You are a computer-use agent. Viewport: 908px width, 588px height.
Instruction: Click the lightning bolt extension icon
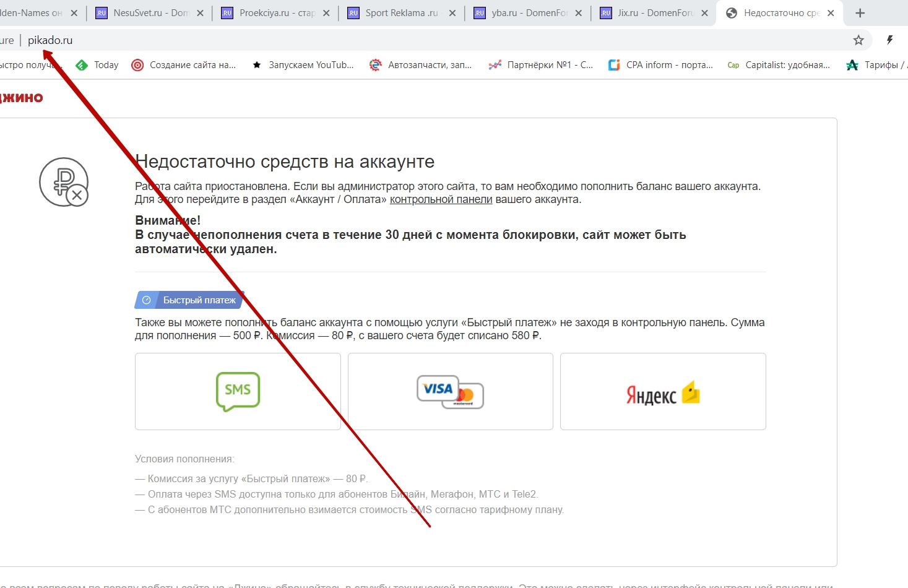coord(889,40)
